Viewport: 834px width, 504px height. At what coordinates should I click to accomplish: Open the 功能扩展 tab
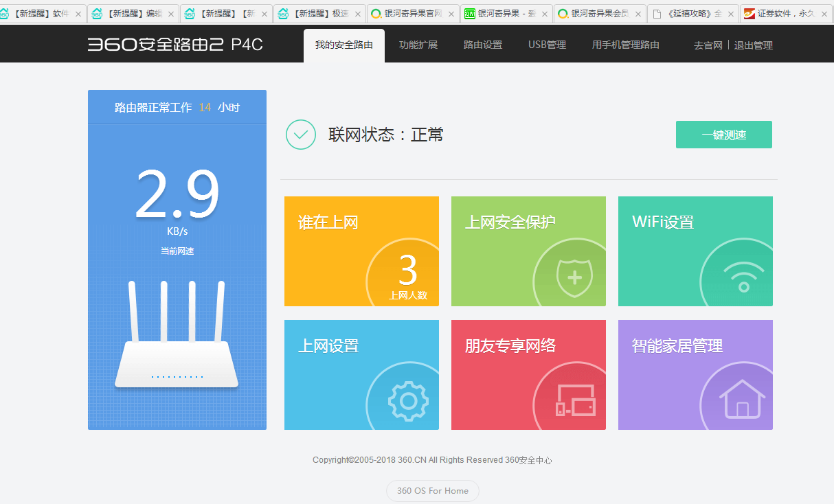[x=418, y=45]
